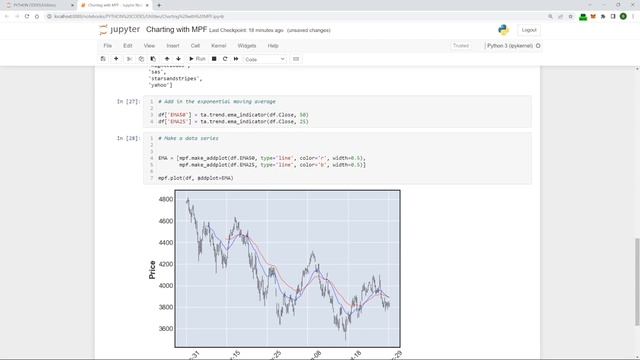Image resolution: width=640 pixels, height=360 pixels.
Task: Click the EMA25 code line
Action: (x=233, y=122)
